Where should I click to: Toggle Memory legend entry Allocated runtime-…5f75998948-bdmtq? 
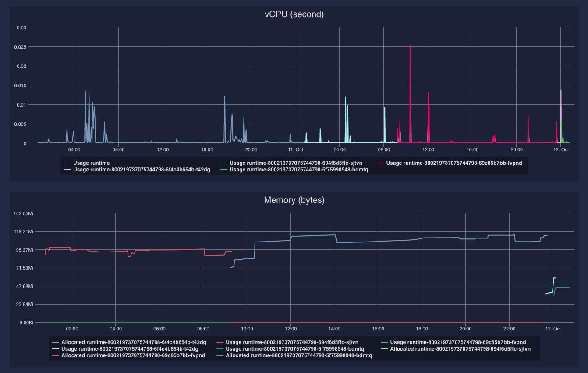(x=294, y=355)
